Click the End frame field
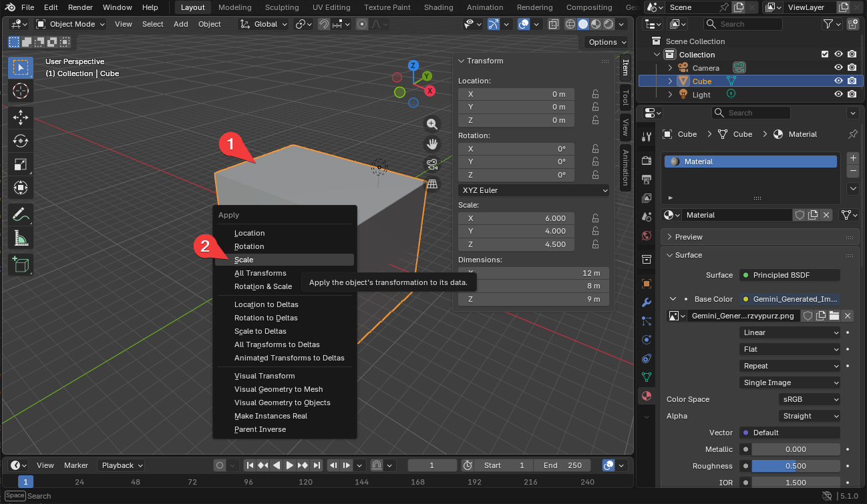867x504 pixels. tap(562, 465)
